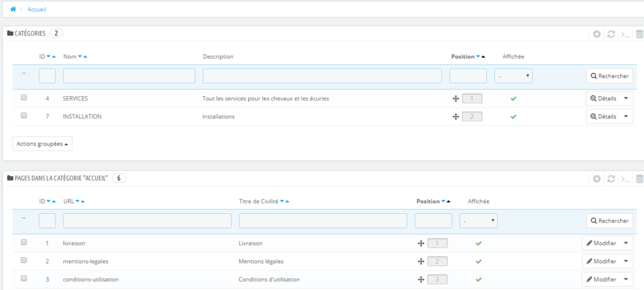Focus the Position filter field in Catégories

pyautogui.click(x=468, y=76)
